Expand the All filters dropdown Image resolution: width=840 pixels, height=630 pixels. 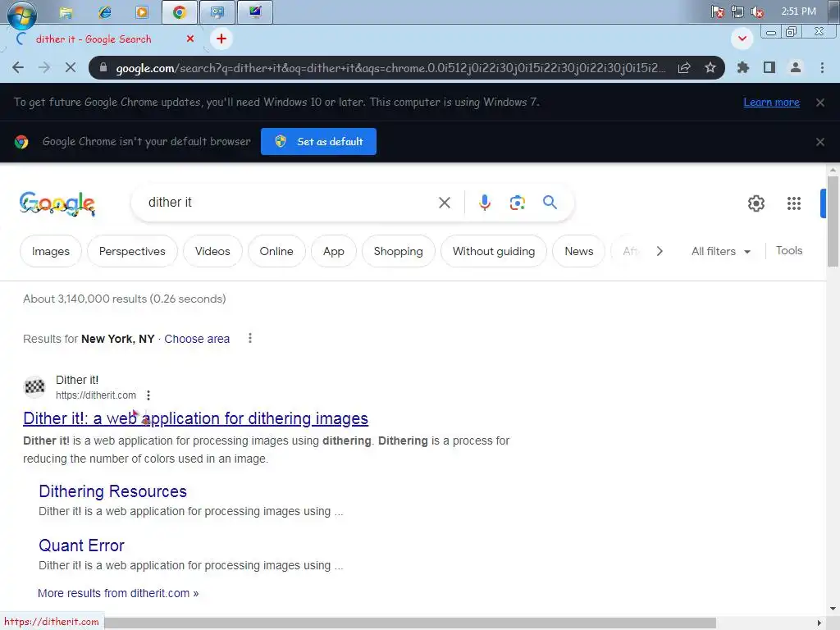point(721,251)
